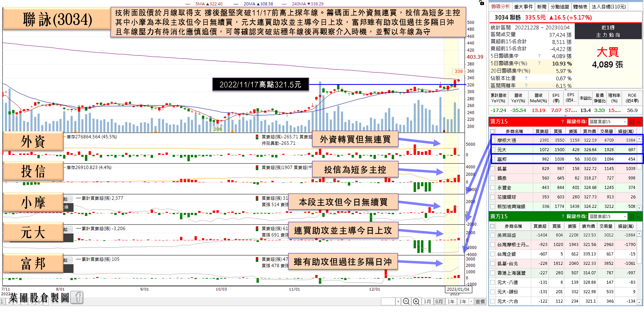Set chart range to 3月

click(427, 301)
